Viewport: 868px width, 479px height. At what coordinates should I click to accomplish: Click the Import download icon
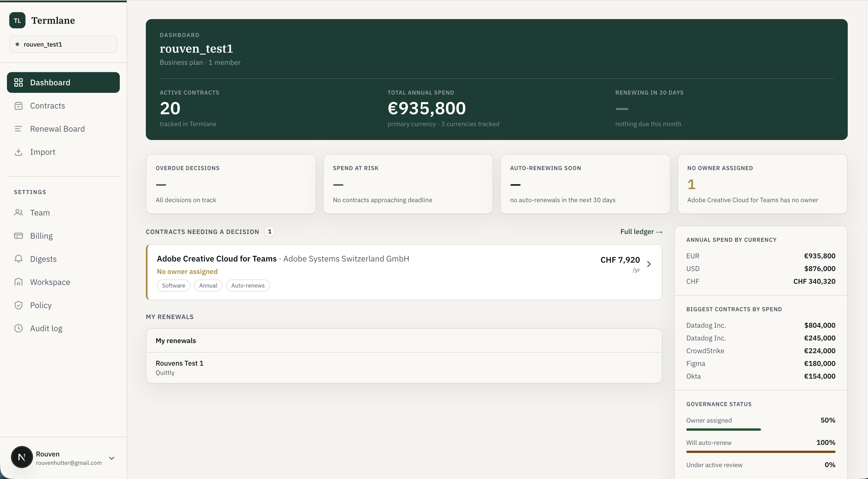(x=19, y=152)
